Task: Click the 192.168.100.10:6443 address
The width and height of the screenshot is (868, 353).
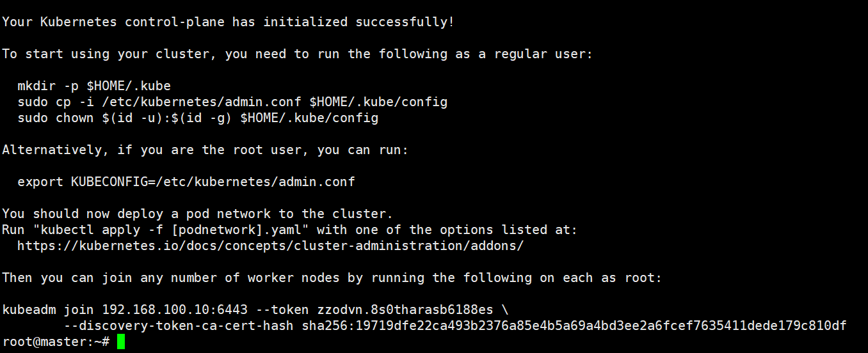Action: pos(175,310)
